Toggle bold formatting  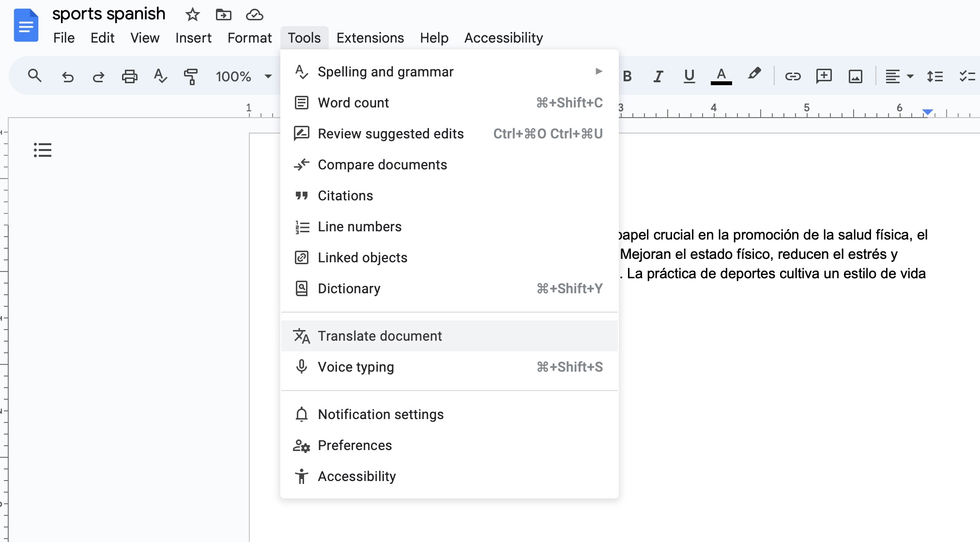click(628, 76)
